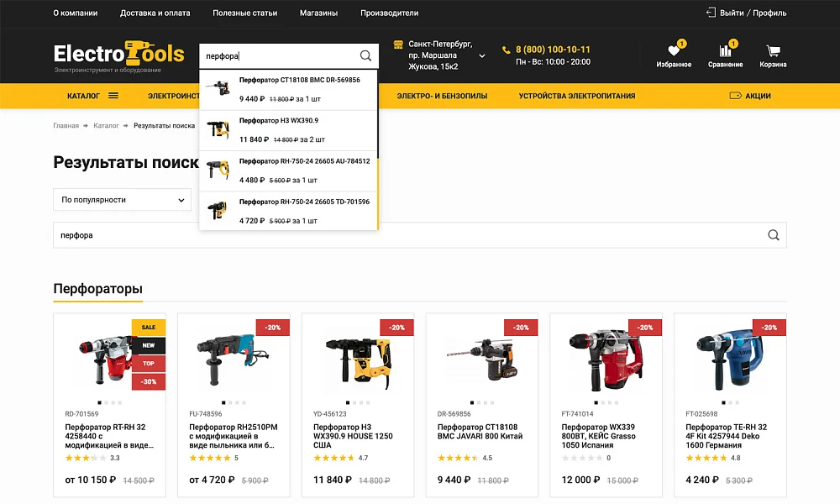Open product title Перфоратор RT-RH 32 4258440
The image size is (840, 504).
[109, 436]
